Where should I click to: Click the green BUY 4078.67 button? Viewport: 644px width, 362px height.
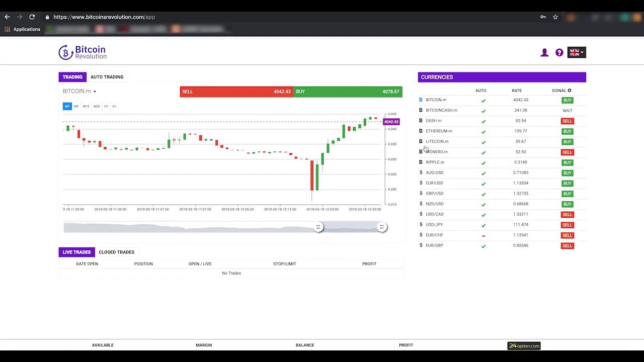(348, 92)
